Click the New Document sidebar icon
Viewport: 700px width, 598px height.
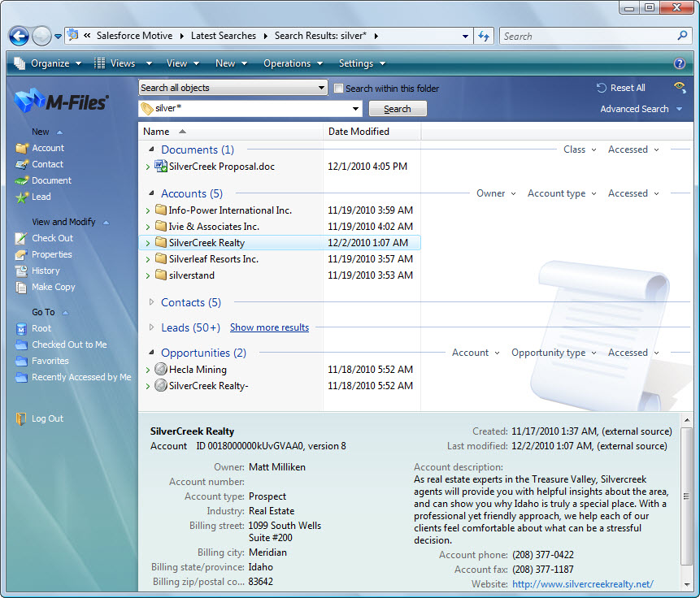pyautogui.click(x=21, y=180)
